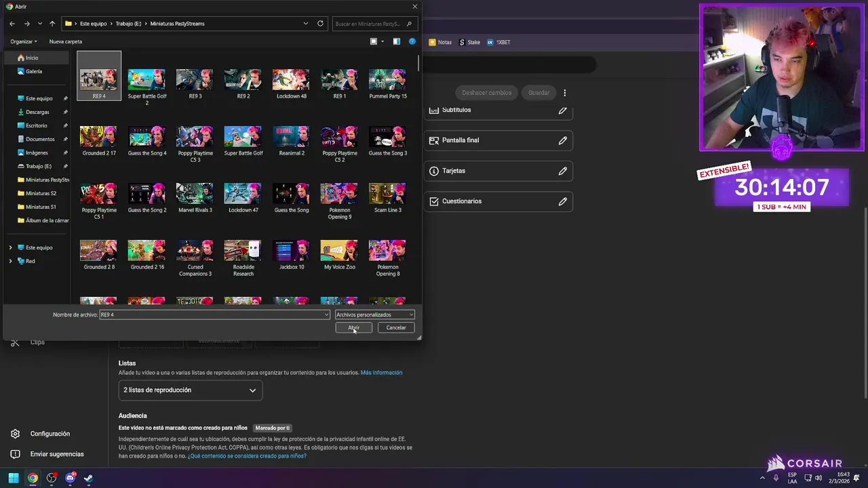868x488 pixels.
Task: Open Miniaturas S2 folder in sidebar
Action: (41, 193)
